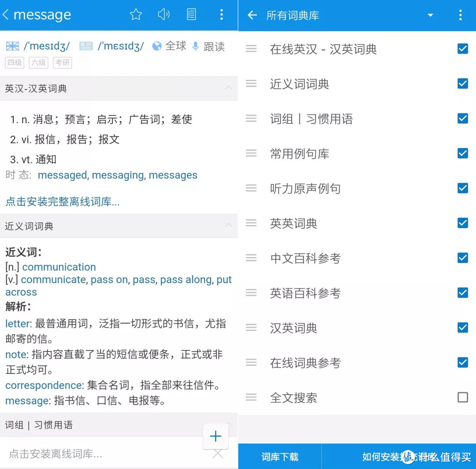Look up synonym pass along
The height and width of the screenshot is (469, 476).
pyautogui.click(x=186, y=279)
